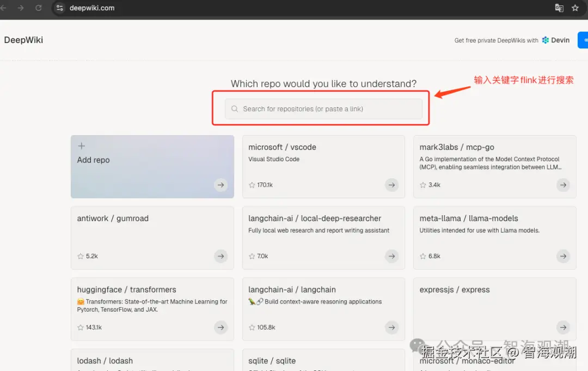This screenshot has height=371, width=588.
Task: Click arrow on local-deep-researcher card
Action: click(x=391, y=256)
